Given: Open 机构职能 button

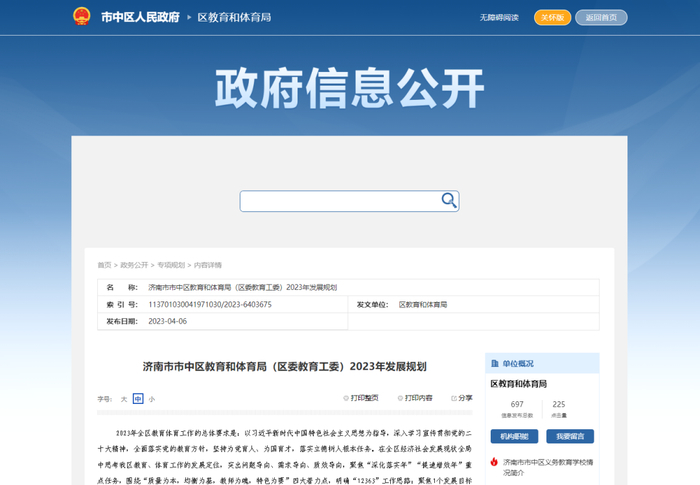Looking at the screenshot, I should point(514,436).
